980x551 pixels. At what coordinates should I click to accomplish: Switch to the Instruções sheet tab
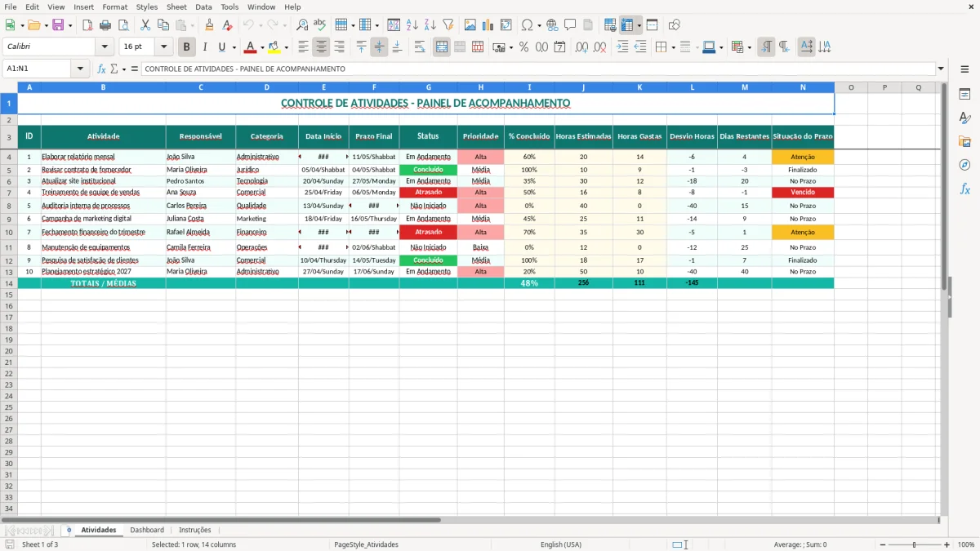[x=195, y=530]
